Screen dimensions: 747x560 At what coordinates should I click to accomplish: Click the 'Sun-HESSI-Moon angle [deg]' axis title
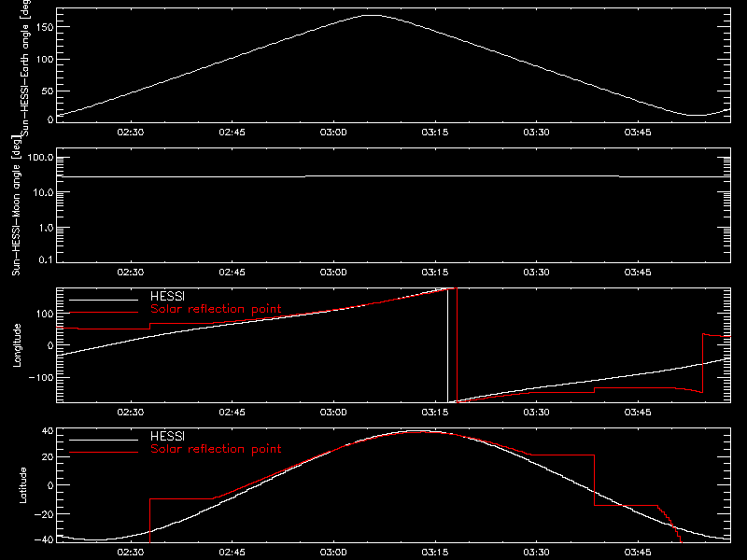[16, 205]
